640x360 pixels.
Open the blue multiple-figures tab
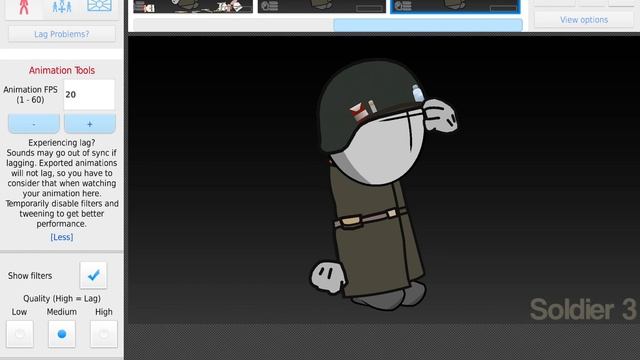pyautogui.click(x=62, y=6)
